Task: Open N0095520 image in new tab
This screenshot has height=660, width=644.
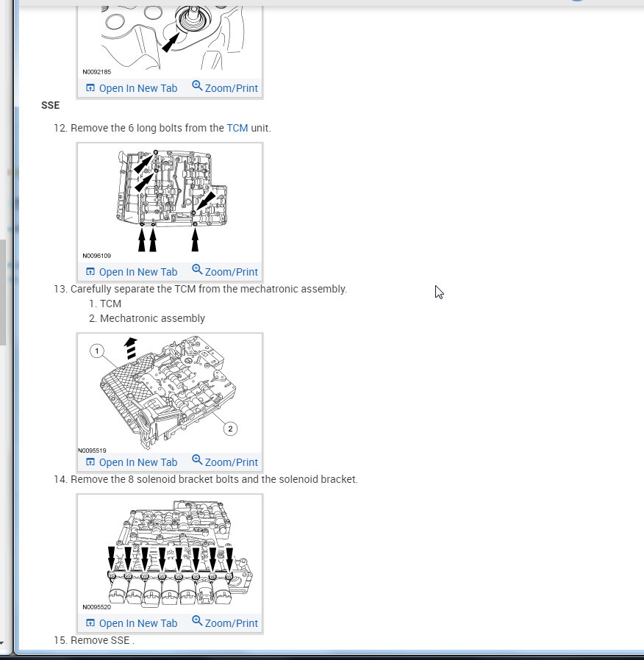Action: [x=138, y=623]
